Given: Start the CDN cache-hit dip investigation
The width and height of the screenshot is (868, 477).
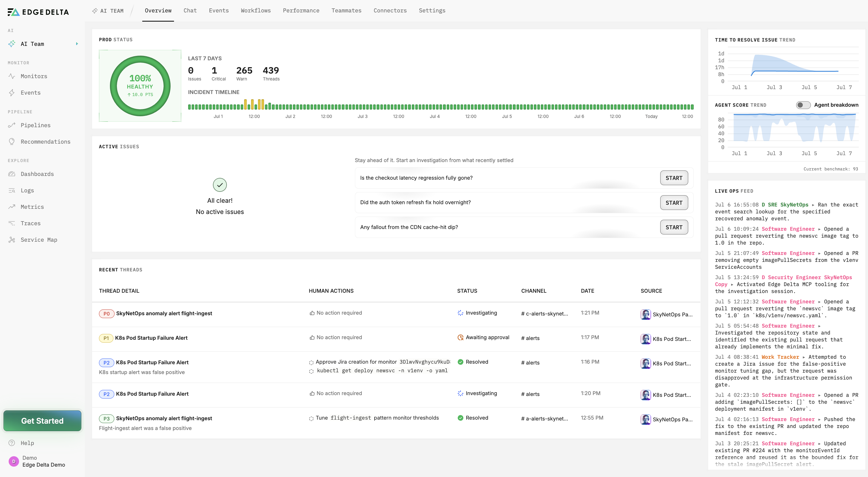Looking at the screenshot, I should (674, 227).
